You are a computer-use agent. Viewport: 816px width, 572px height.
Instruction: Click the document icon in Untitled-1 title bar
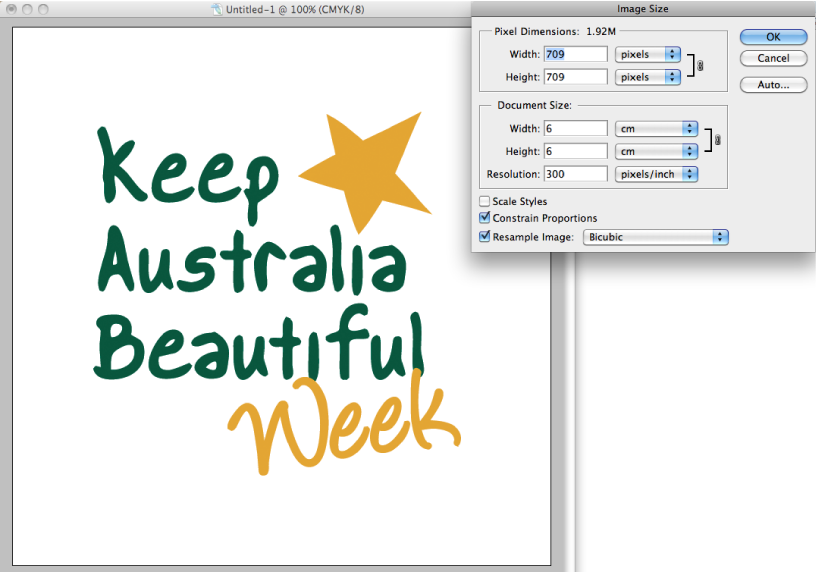point(216,9)
